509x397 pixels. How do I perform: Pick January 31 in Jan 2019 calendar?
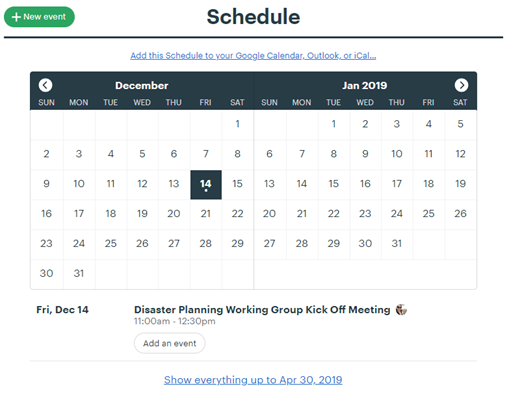pyautogui.click(x=397, y=243)
